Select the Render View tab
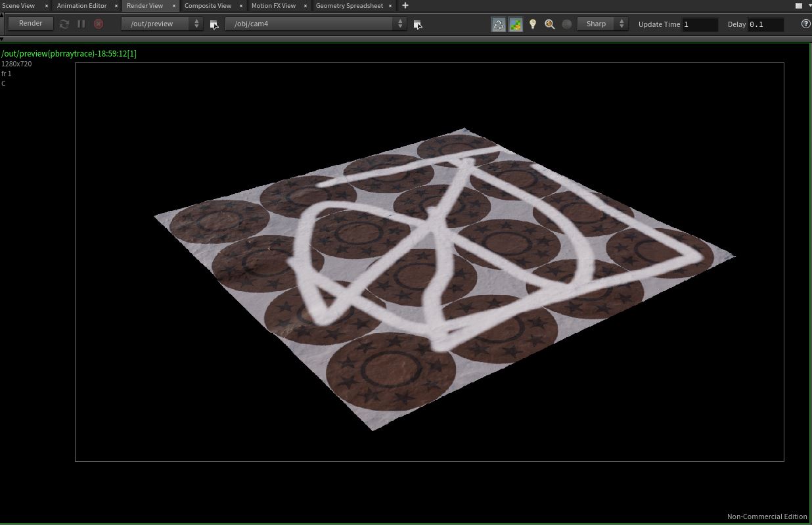812x525 pixels. [x=145, y=5]
